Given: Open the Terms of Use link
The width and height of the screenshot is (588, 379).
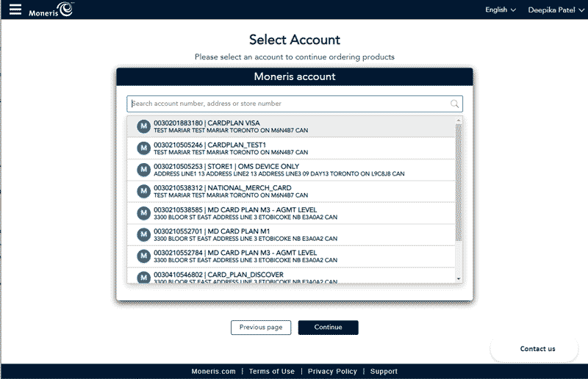Looking at the screenshot, I should point(272,371).
